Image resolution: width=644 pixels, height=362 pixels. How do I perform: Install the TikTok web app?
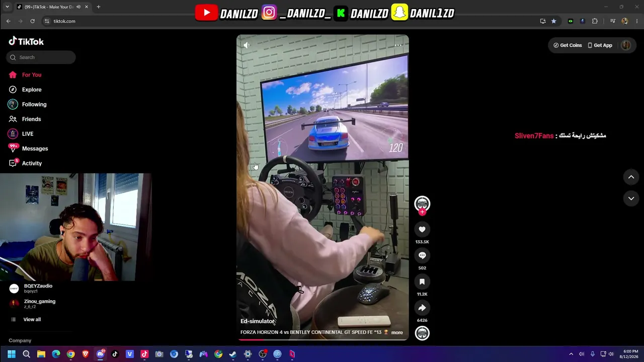543,21
